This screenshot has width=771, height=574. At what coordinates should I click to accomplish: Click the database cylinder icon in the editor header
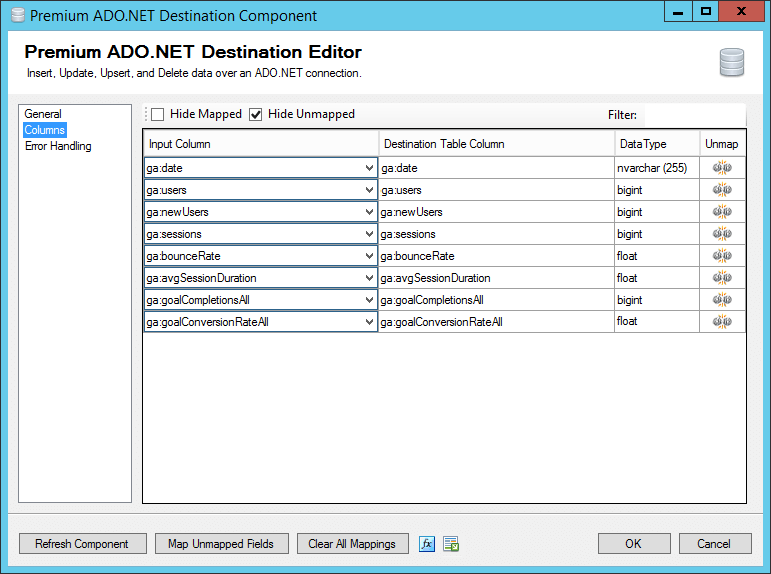point(732,62)
